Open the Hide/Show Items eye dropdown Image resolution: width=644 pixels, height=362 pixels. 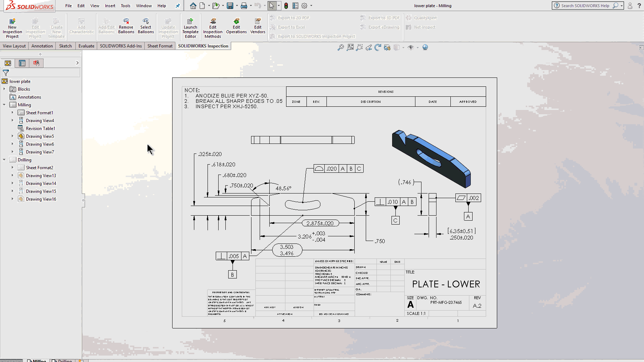[x=417, y=47]
